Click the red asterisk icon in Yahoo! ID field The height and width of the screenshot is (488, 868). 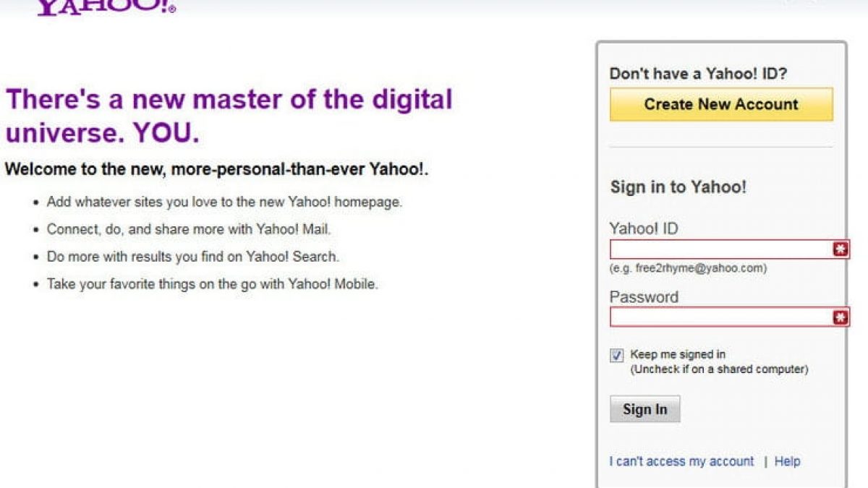click(840, 249)
